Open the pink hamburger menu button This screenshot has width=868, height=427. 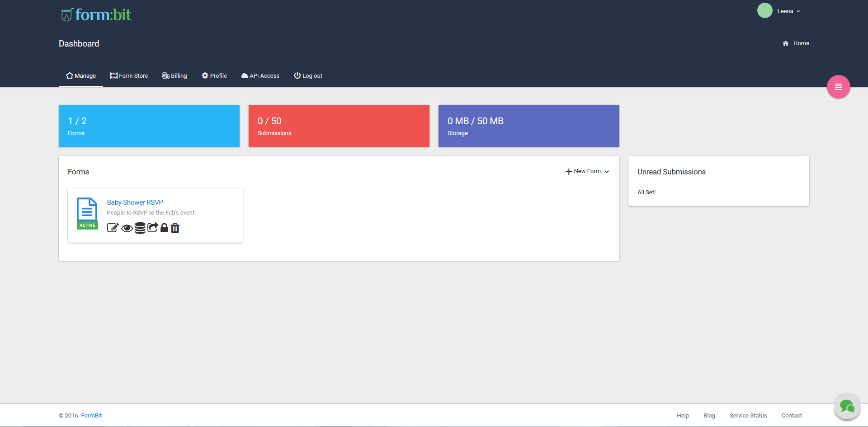838,87
